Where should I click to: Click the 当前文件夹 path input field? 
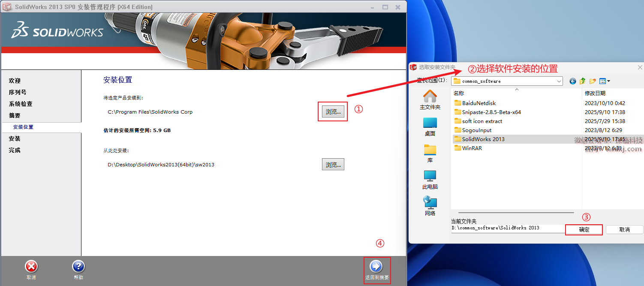(508, 229)
